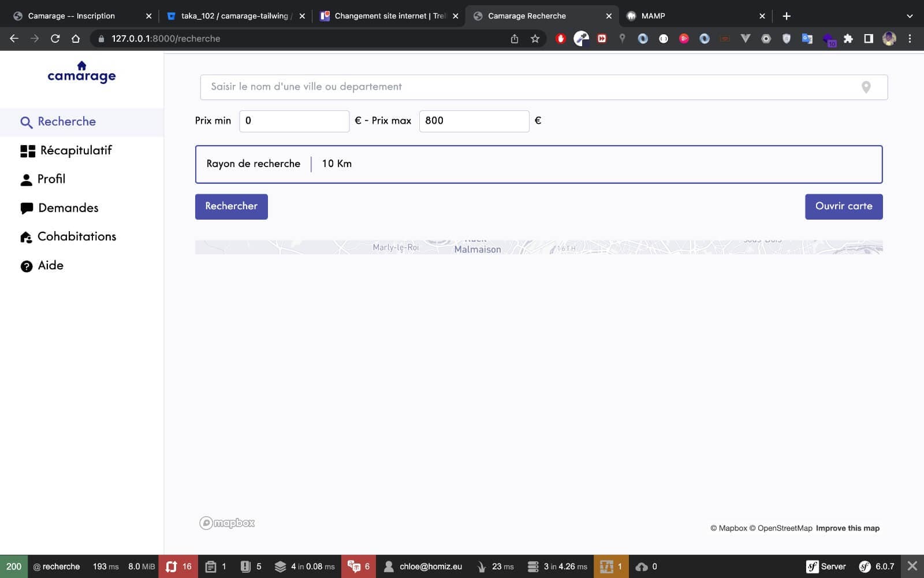Switch to the Changement site internet Trello tab
The image size is (924, 578).
pos(390,16)
